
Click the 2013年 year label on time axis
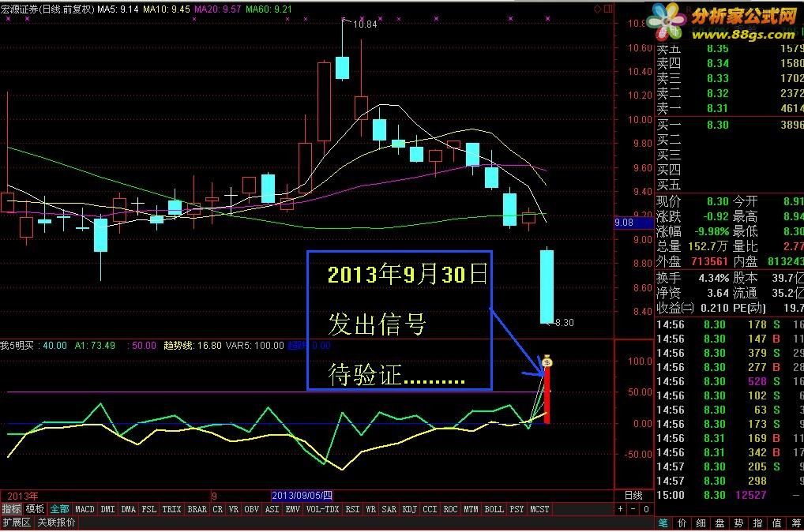pos(23,496)
